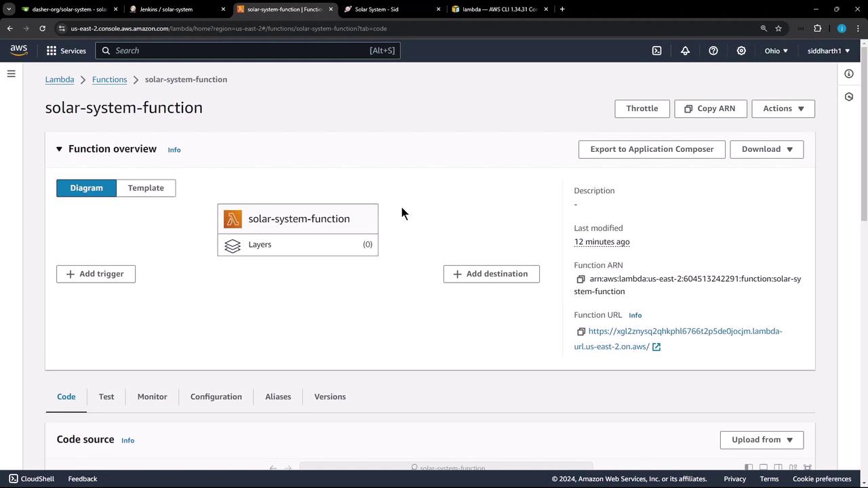
Task: Open the siddharth1 account menu
Action: tap(829, 51)
